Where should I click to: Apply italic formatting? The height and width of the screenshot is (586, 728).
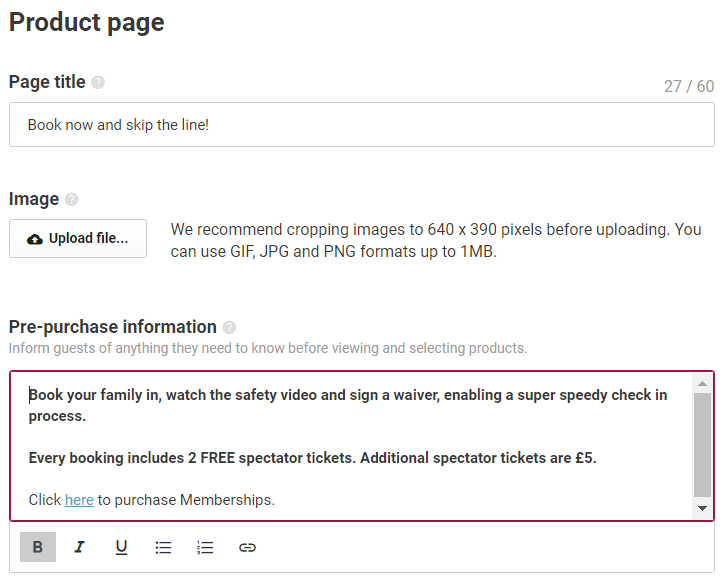80,547
